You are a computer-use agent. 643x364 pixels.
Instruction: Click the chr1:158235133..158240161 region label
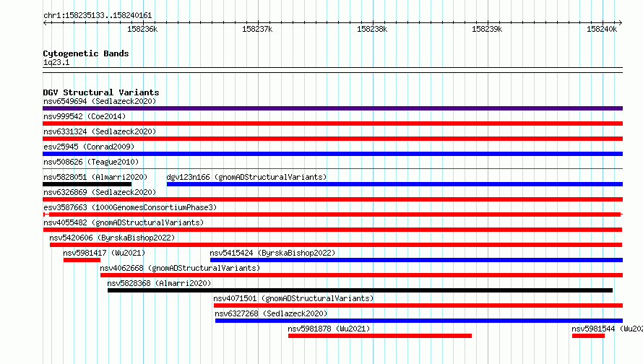click(98, 15)
